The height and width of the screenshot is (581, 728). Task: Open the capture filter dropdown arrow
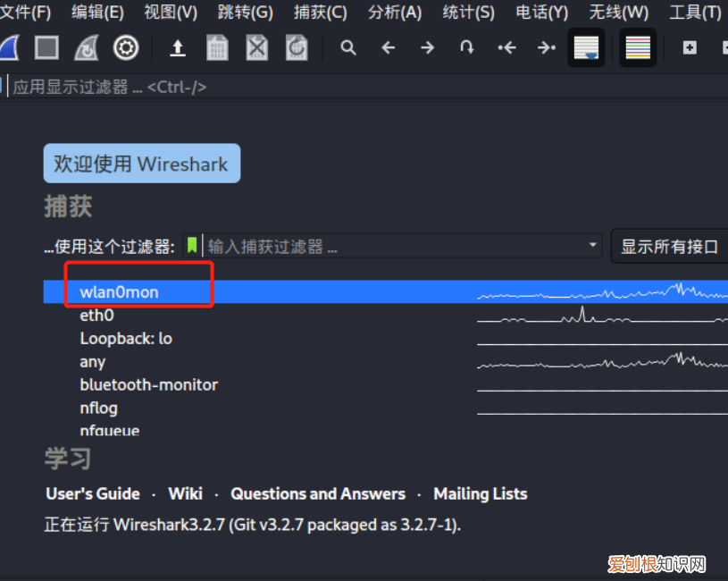pyautogui.click(x=591, y=242)
